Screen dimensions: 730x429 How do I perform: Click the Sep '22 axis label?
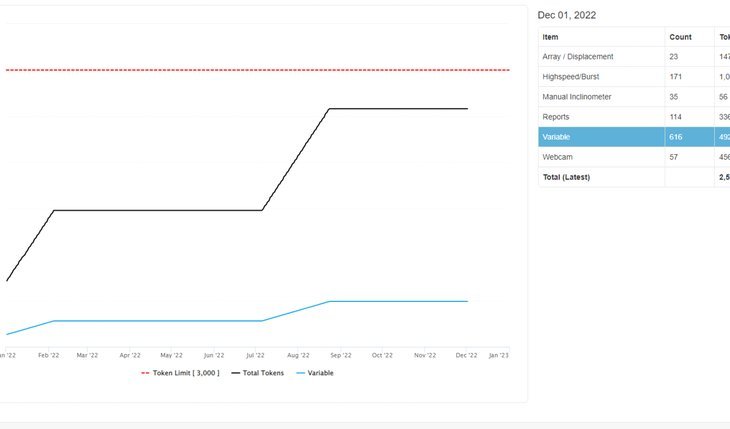pos(341,355)
